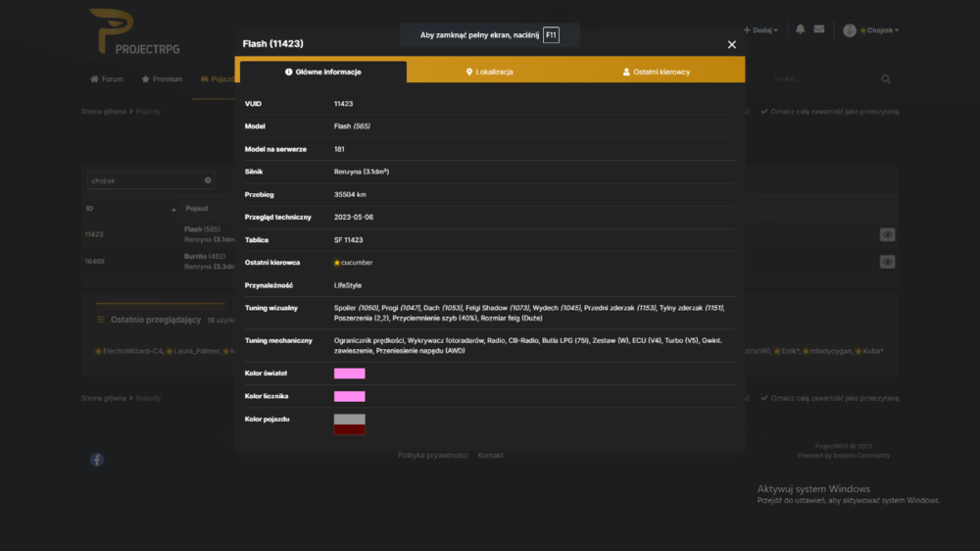980x551 pixels.
Task: Open the cucumber driver profile link
Action: point(357,263)
